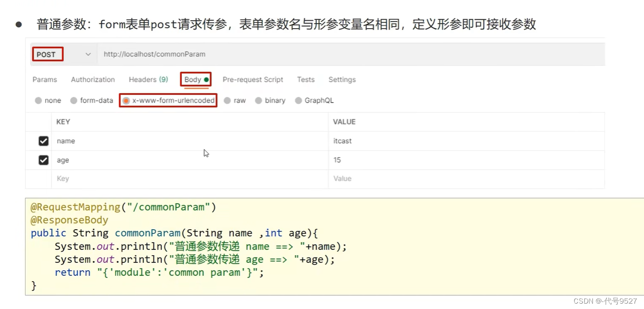
Task: Select the none body type radio
Action: [x=39, y=101]
